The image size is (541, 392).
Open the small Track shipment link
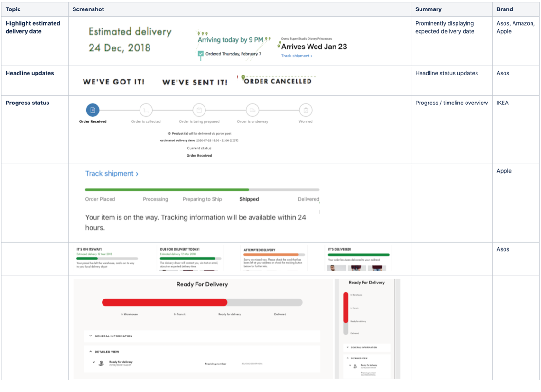(x=297, y=56)
